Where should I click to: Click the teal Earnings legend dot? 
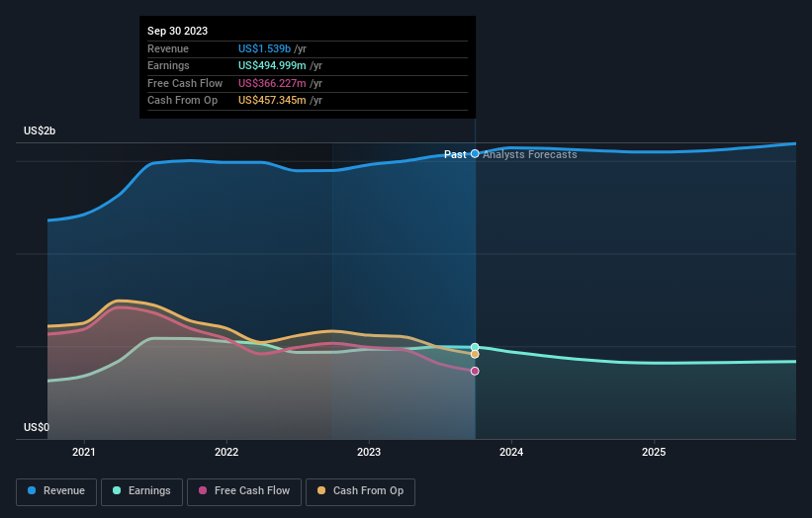(x=117, y=490)
